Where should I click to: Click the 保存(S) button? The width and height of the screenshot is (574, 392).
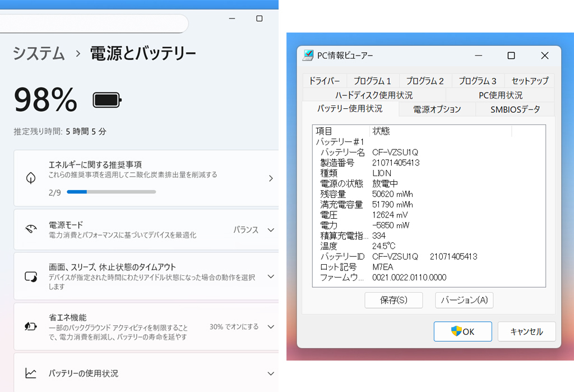[394, 300]
